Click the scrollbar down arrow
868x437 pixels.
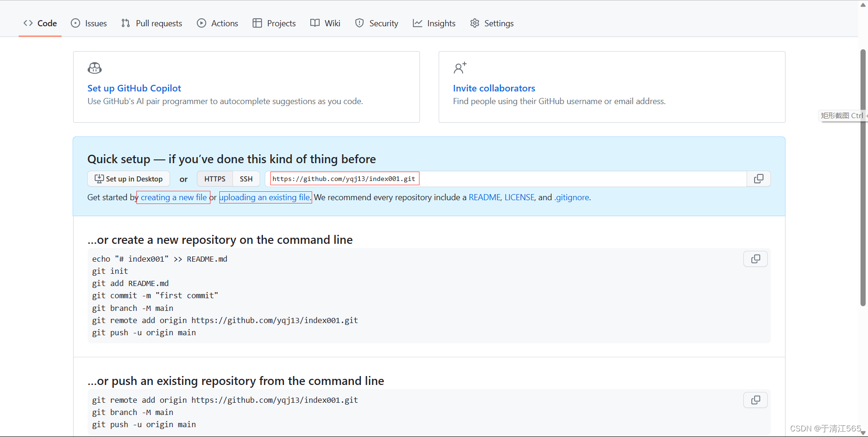pos(863,433)
